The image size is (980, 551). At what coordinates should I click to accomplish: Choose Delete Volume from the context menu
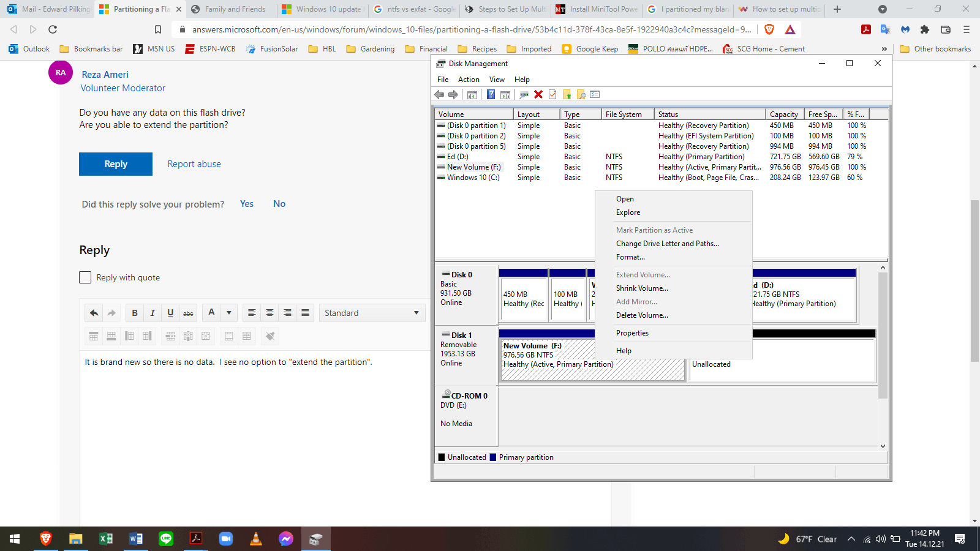(x=642, y=315)
